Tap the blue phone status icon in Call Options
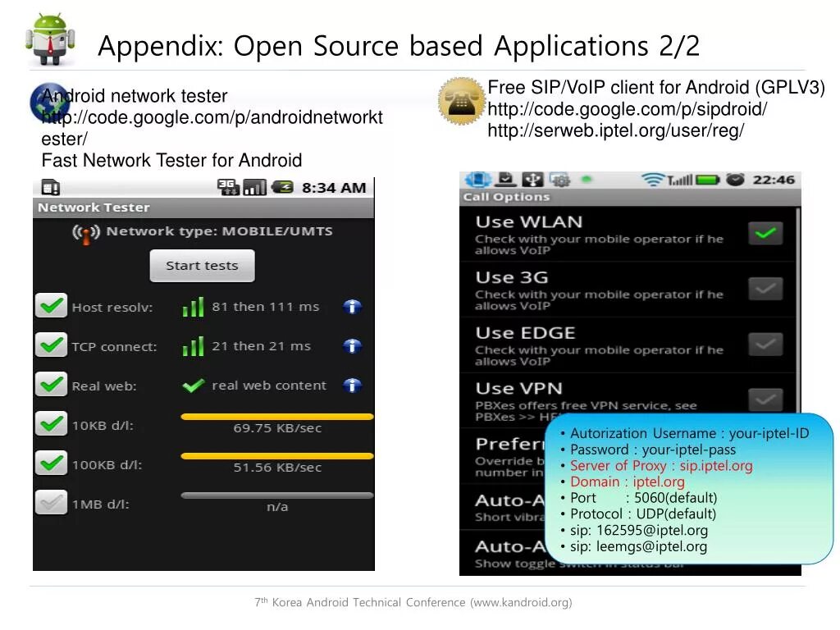The image size is (840, 630). pyautogui.click(x=478, y=180)
